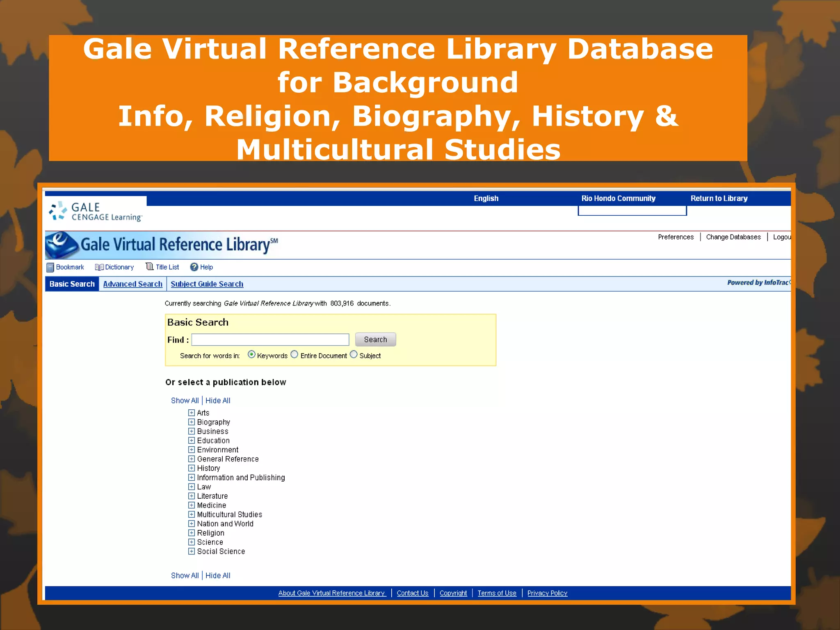Expand the Science category

coord(192,542)
